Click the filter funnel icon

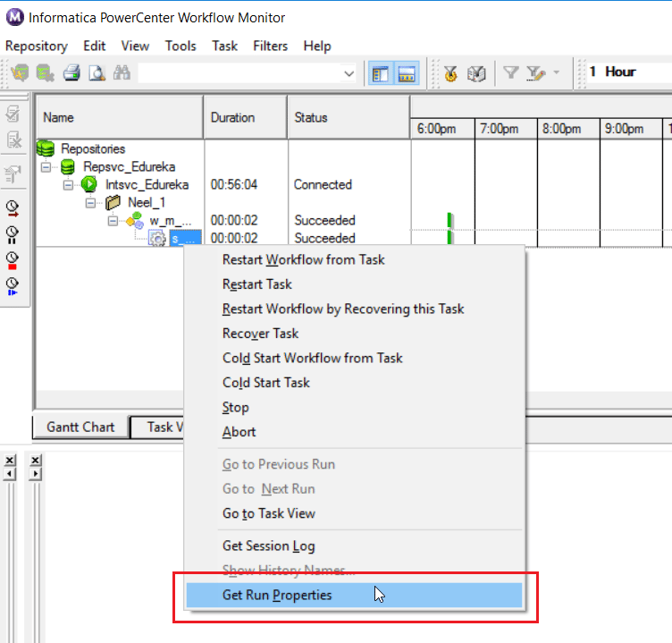(510, 73)
